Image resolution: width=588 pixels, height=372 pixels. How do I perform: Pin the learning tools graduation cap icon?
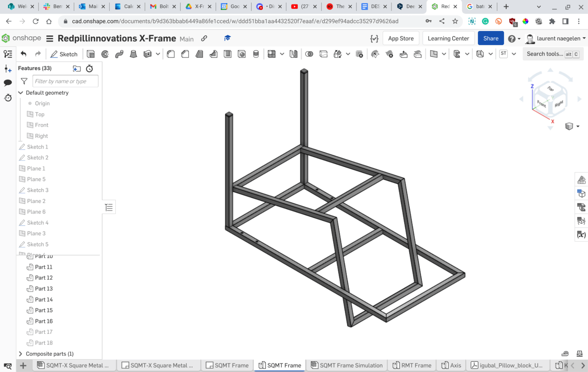click(227, 38)
